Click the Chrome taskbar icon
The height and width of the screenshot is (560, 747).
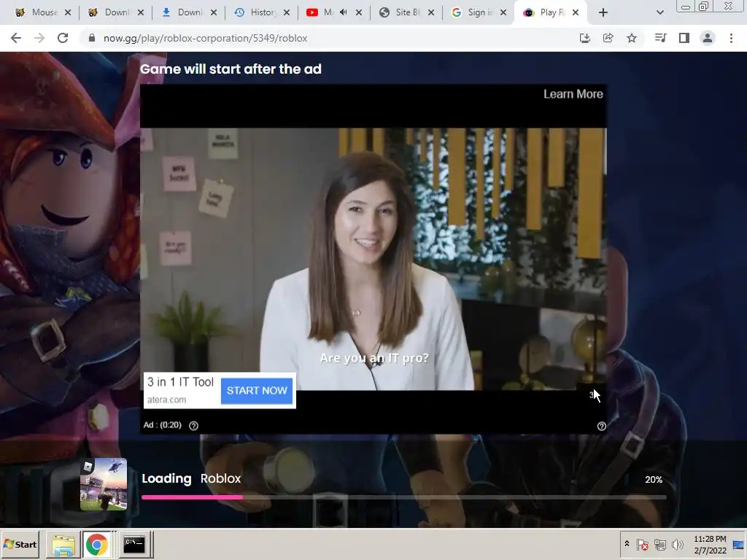pyautogui.click(x=97, y=544)
